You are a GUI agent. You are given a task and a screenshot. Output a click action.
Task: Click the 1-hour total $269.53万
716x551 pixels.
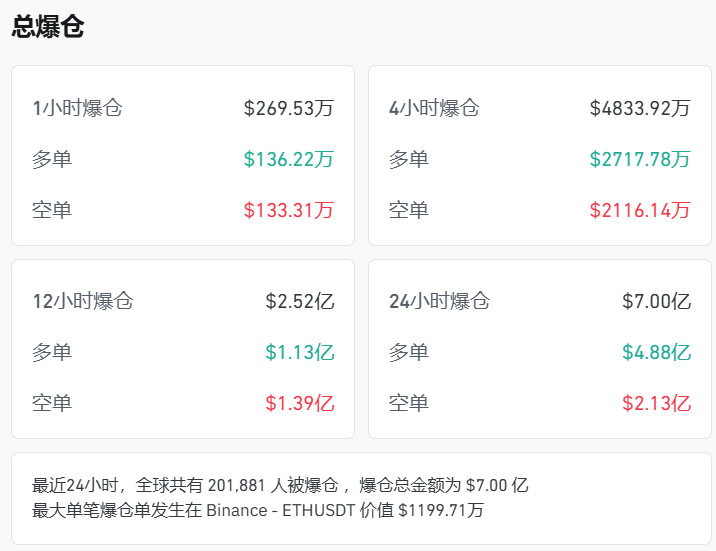pyautogui.click(x=288, y=108)
